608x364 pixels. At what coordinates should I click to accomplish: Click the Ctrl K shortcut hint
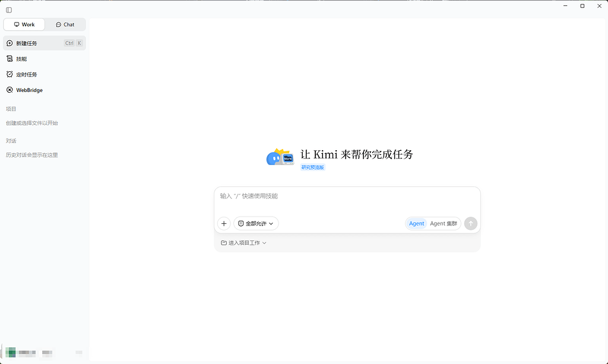coord(73,43)
